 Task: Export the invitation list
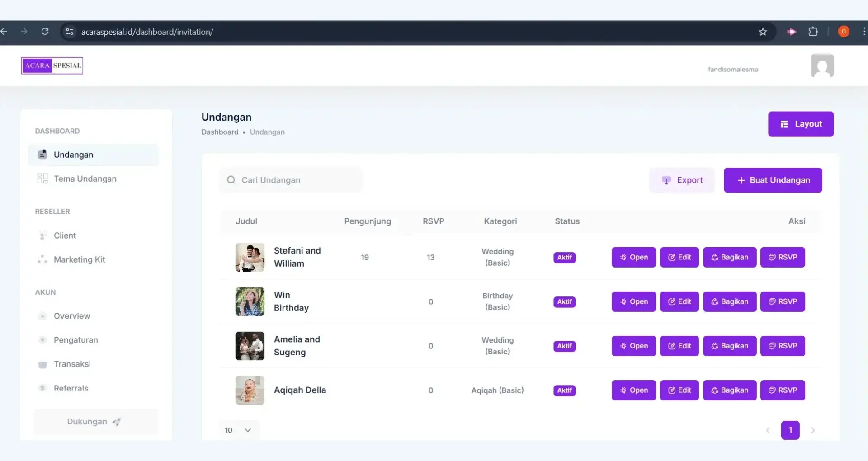682,180
